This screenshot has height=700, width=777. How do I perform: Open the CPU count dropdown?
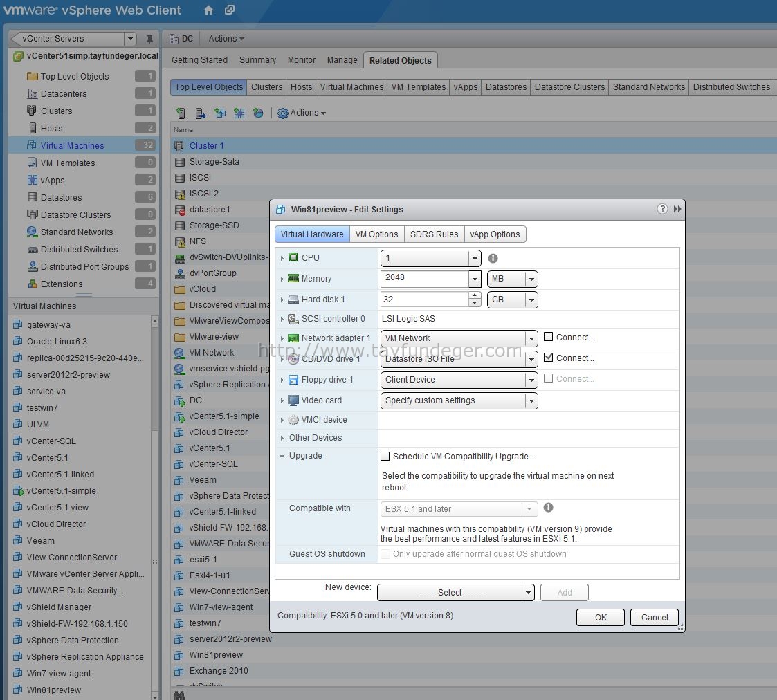click(x=475, y=258)
